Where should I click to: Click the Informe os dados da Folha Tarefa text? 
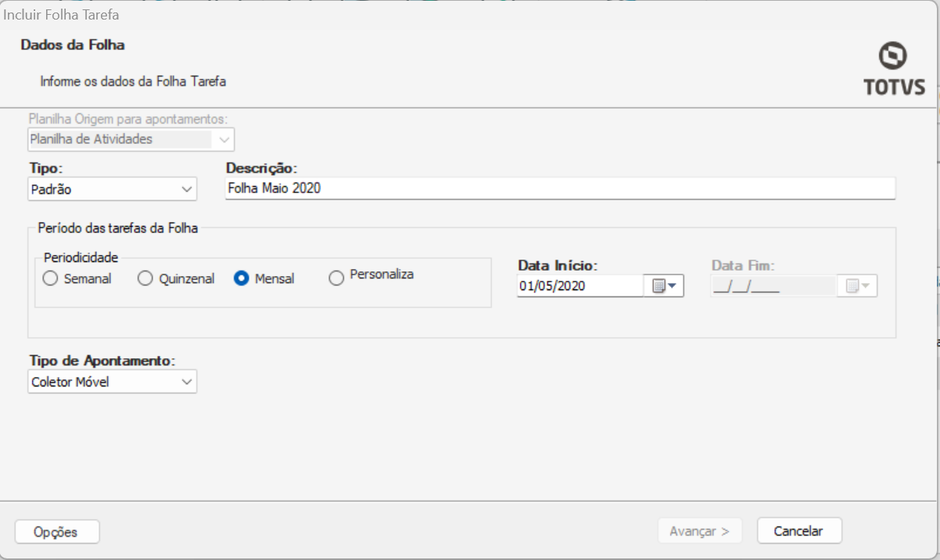click(133, 81)
